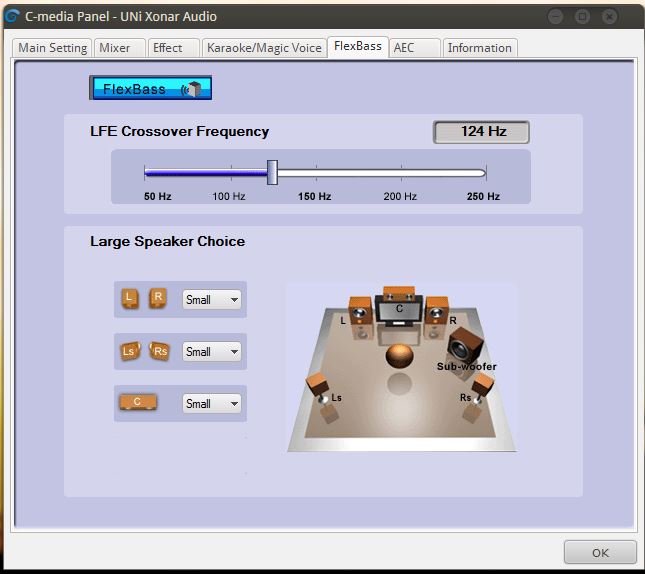Select the FlexBass tab
Image resolution: width=645 pixels, height=574 pixels.
tap(358, 46)
